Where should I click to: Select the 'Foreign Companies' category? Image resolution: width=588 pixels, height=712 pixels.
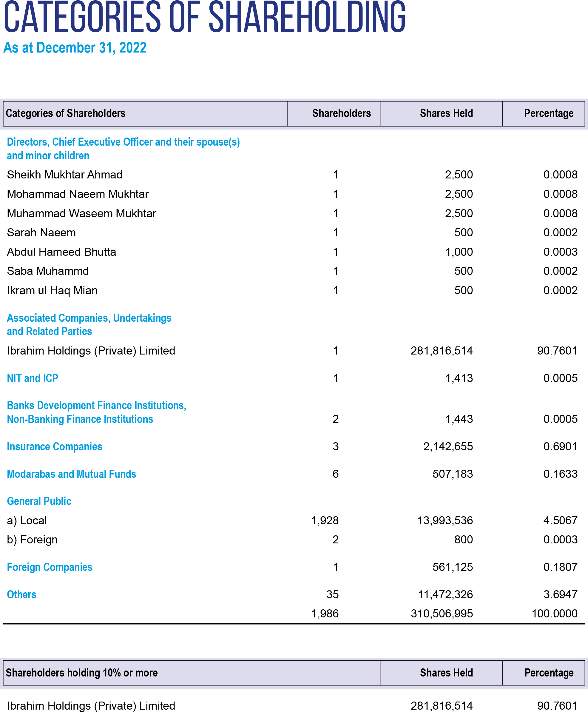click(50, 567)
